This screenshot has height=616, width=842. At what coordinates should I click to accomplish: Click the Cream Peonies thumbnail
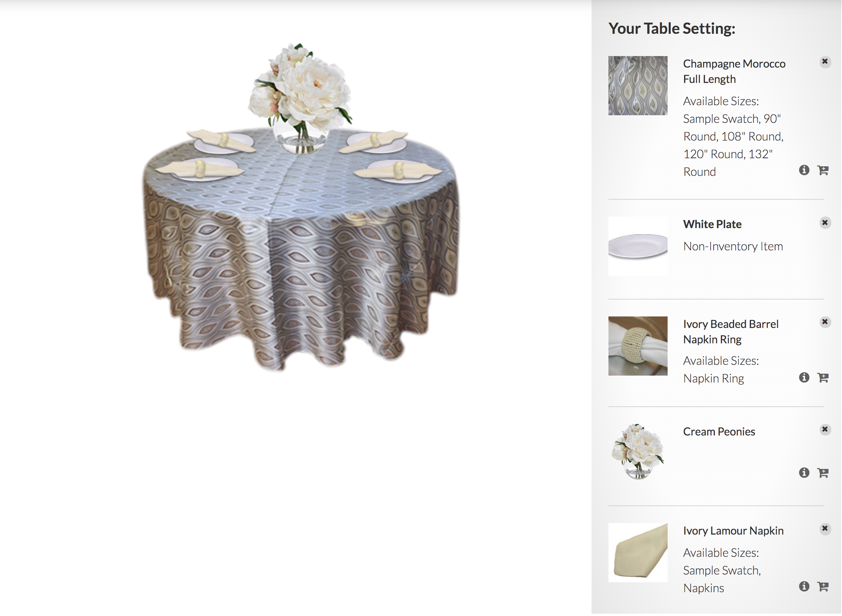638,452
